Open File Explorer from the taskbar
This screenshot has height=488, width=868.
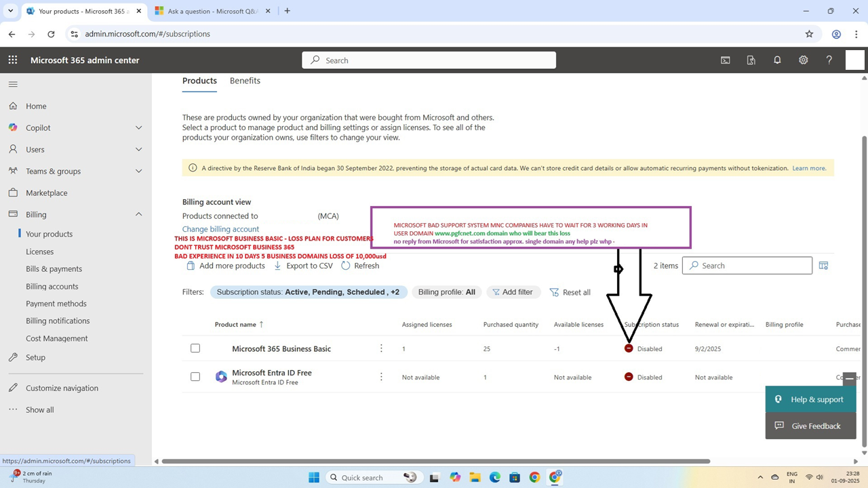coord(475,477)
